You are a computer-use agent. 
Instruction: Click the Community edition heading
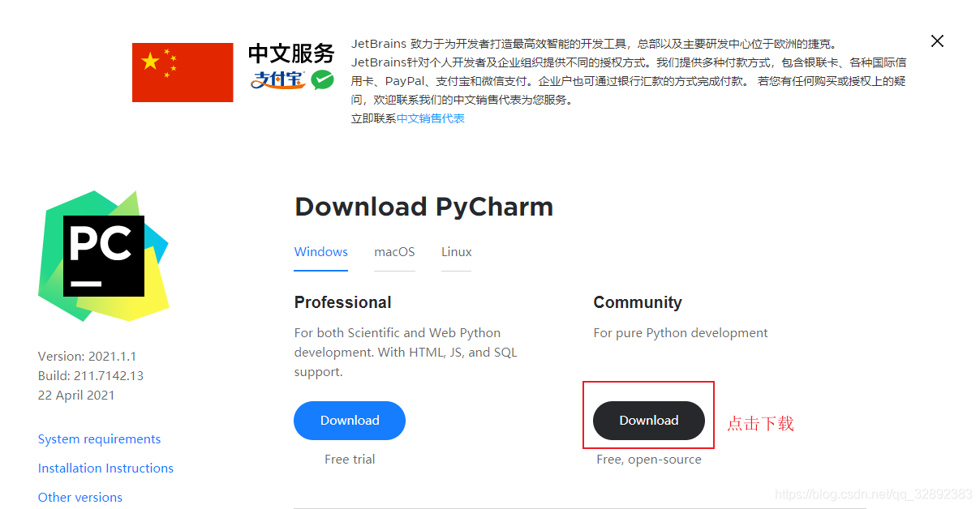(638, 302)
